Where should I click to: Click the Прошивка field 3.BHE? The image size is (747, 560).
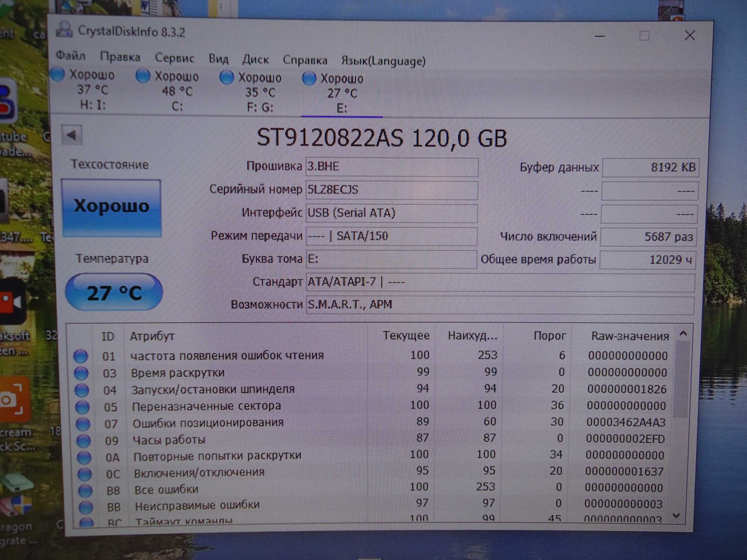click(x=392, y=167)
